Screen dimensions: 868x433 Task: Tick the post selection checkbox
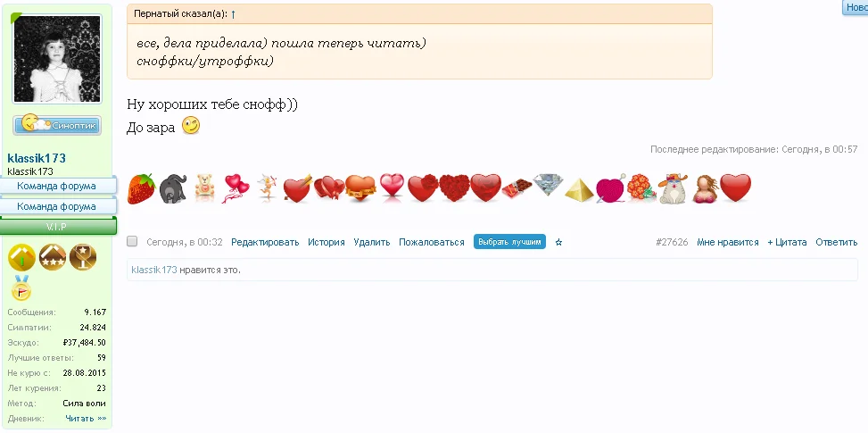[x=132, y=241]
